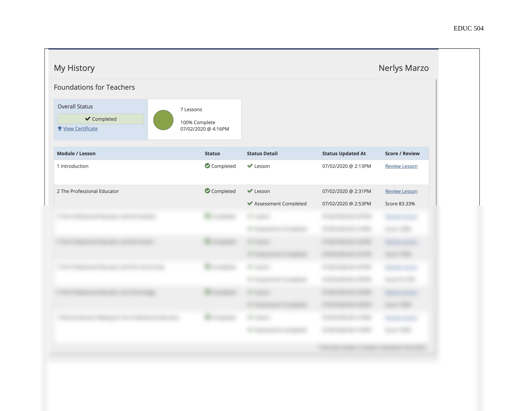Click the trophy icon beside View Certificate
This screenshot has height=411, width=532.
point(60,129)
